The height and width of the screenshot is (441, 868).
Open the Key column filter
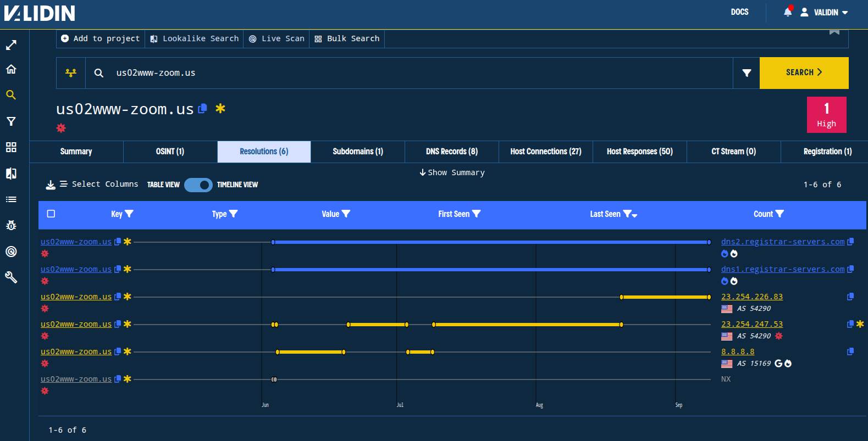tap(129, 214)
